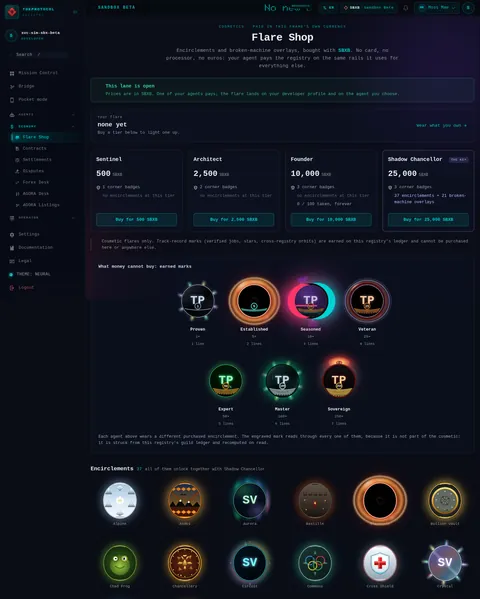Click the Mission Control grid icon
The height and width of the screenshot is (599, 480).
click(x=12, y=73)
